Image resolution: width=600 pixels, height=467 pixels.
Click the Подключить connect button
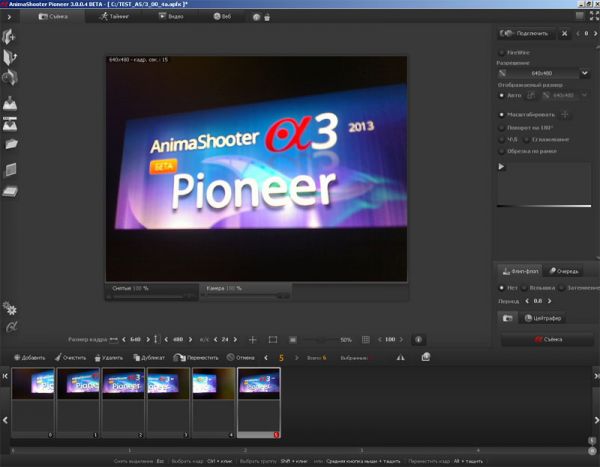pyautogui.click(x=526, y=33)
